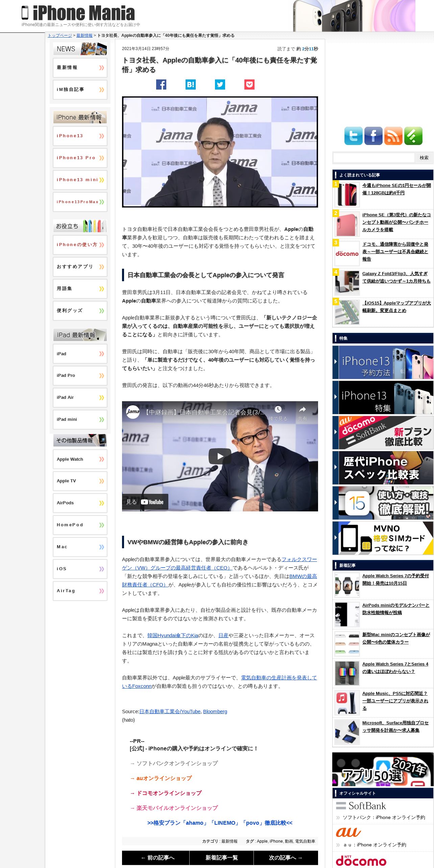Click Bloomberg source link
Image resolution: width=434 pixels, height=868 pixels.
click(215, 712)
